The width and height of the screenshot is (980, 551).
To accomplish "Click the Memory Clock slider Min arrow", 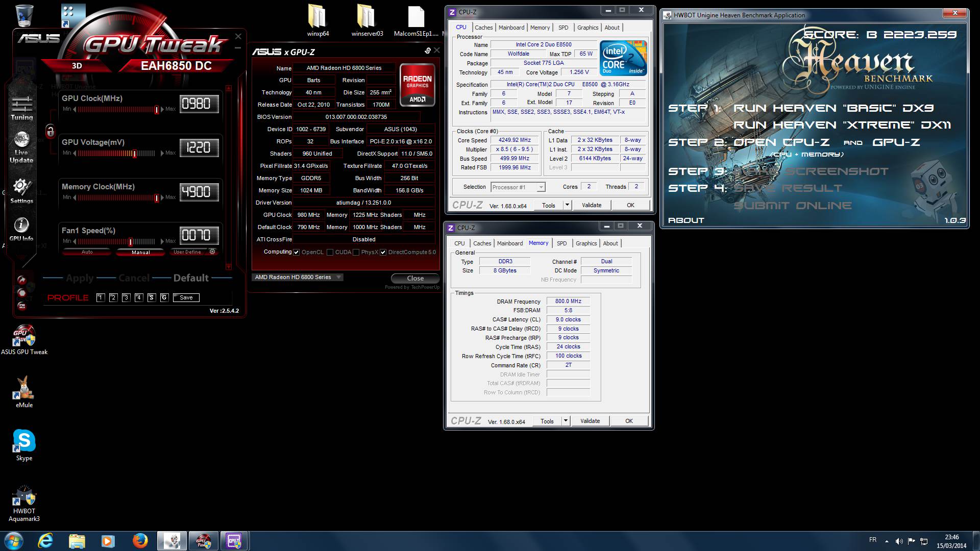I will tap(75, 197).
